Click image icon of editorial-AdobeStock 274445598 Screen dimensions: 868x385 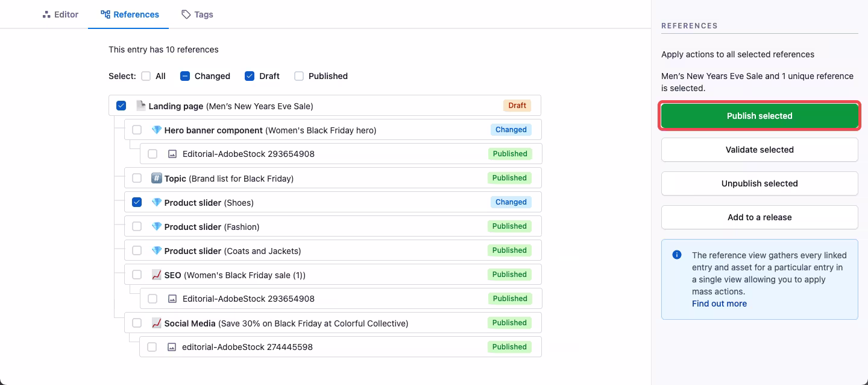pyautogui.click(x=172, y=347)
